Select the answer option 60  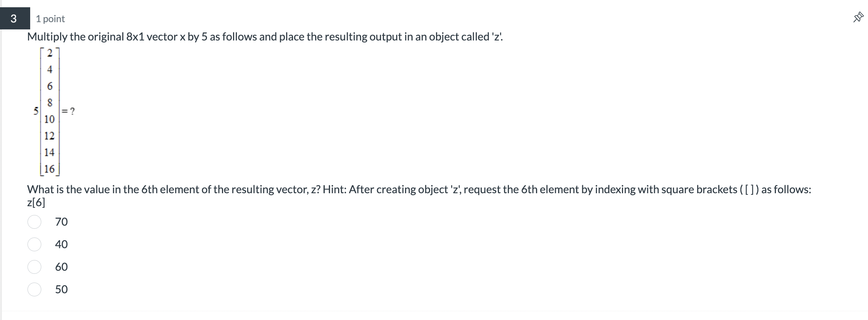click(34, 267)
